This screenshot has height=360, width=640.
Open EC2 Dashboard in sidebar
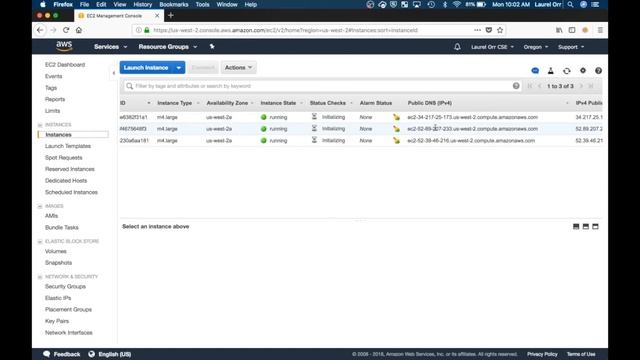point(65,64)
